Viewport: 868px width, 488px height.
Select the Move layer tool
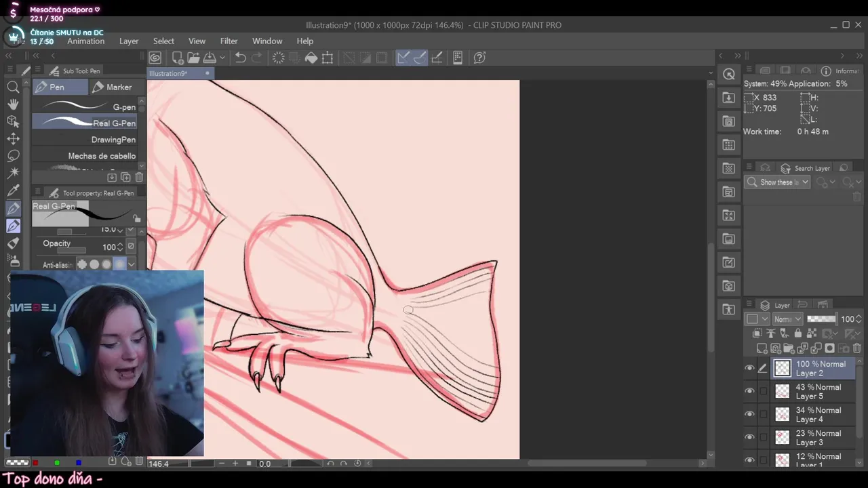pos(13,138)
